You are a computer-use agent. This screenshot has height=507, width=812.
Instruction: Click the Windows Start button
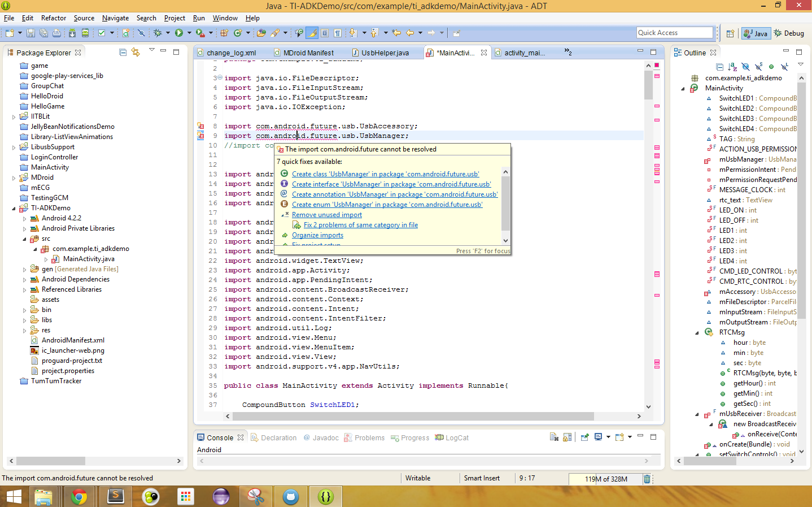tap(14, 497)
